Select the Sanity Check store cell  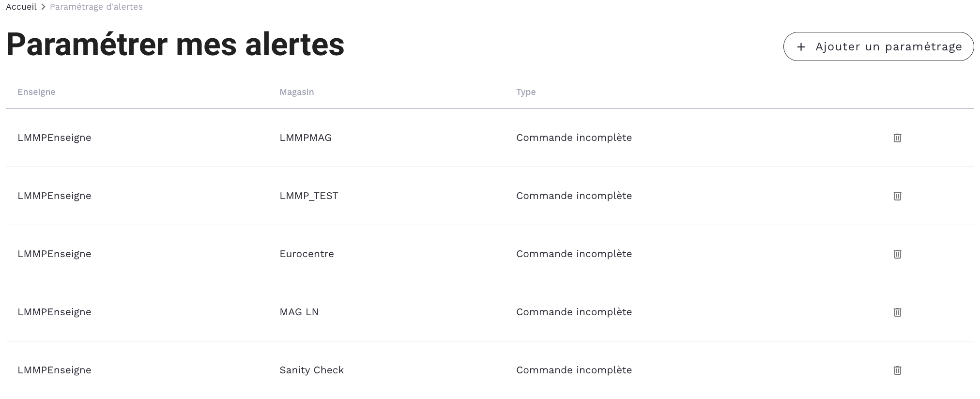(x=311, y=370)
